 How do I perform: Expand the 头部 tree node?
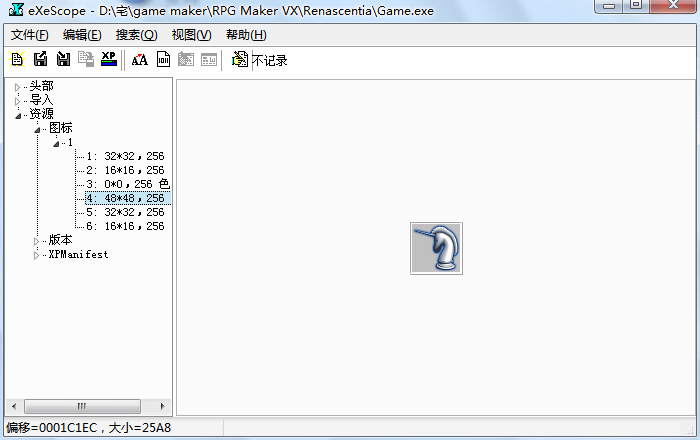click(x=17, y=87)
